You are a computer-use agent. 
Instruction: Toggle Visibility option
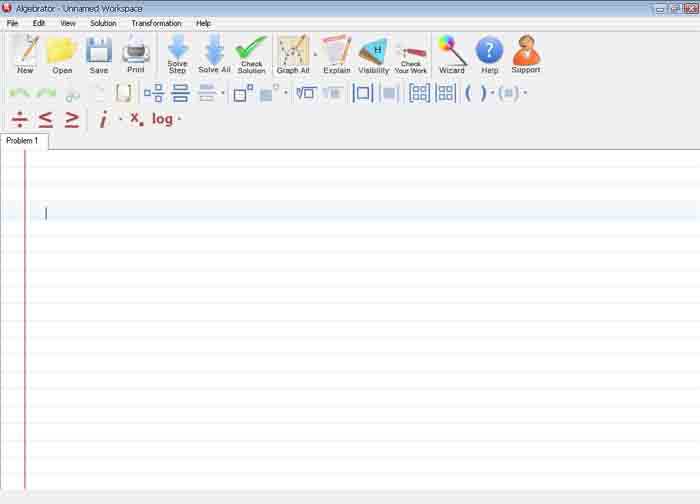point(374,54)
